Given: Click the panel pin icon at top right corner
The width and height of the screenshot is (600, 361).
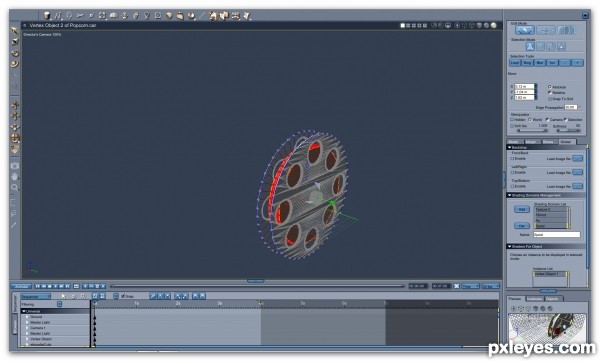Looking at the screenshot, I should [585, 15].
